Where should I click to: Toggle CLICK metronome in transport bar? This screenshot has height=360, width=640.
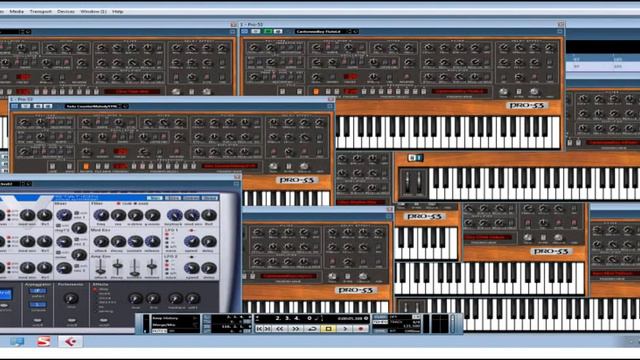tap(380, 316)
